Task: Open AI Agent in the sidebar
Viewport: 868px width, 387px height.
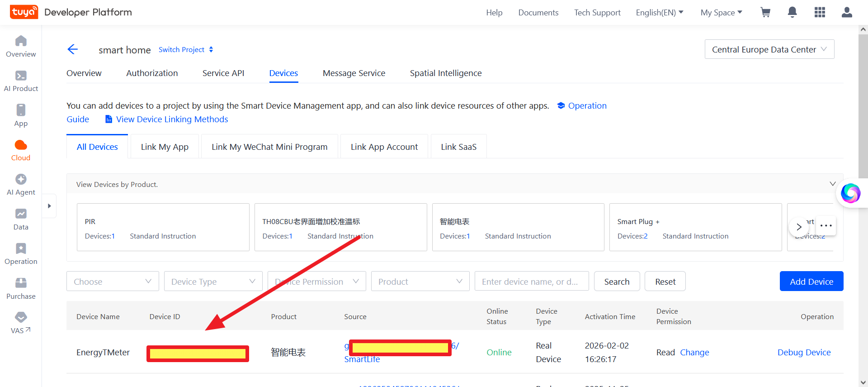Action: coord(21,185)
